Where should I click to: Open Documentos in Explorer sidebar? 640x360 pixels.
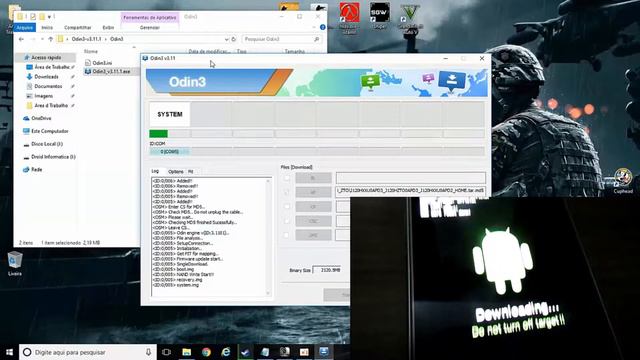click(48, 86)
